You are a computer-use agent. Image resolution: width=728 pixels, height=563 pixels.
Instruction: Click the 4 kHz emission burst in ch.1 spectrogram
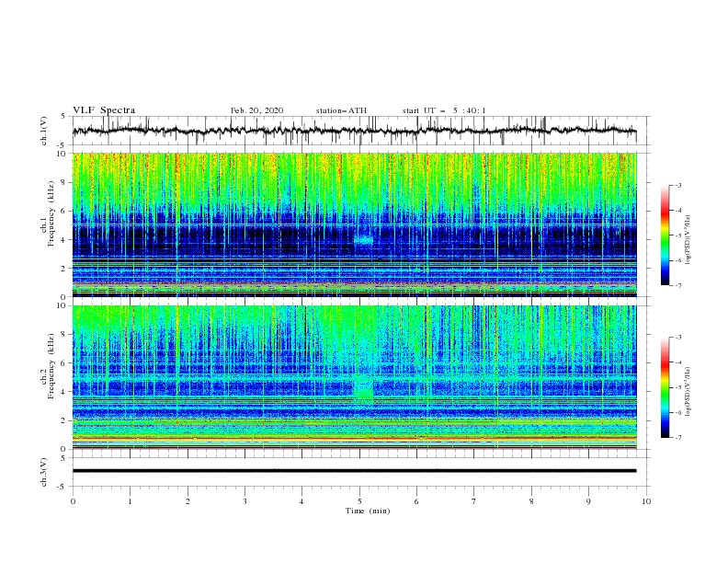click(x=363, y=240)
